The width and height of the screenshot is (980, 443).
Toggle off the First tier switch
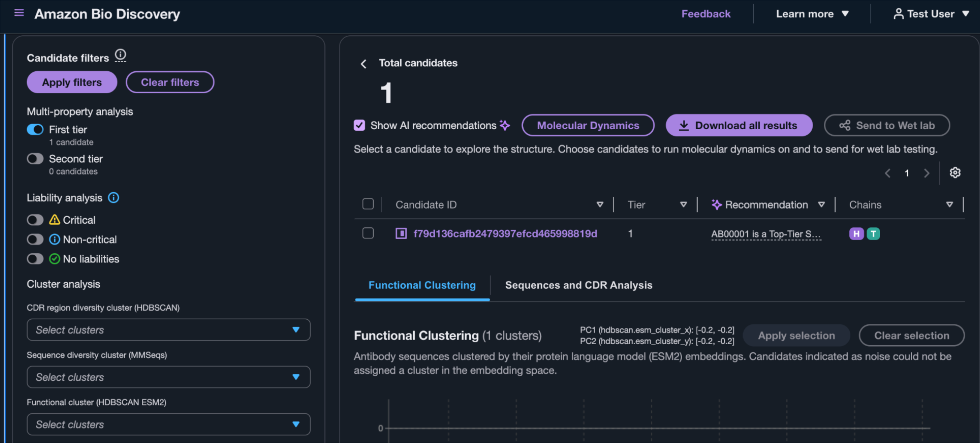click(x=35, y=129)
